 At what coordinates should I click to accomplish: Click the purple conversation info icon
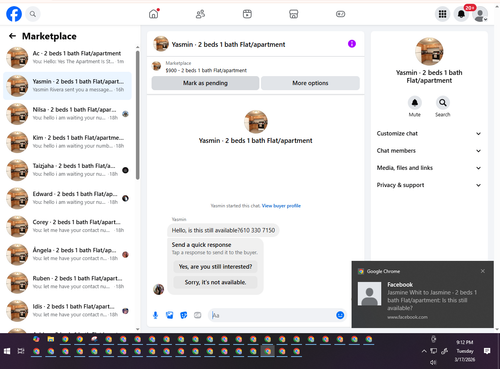[352, 44]
